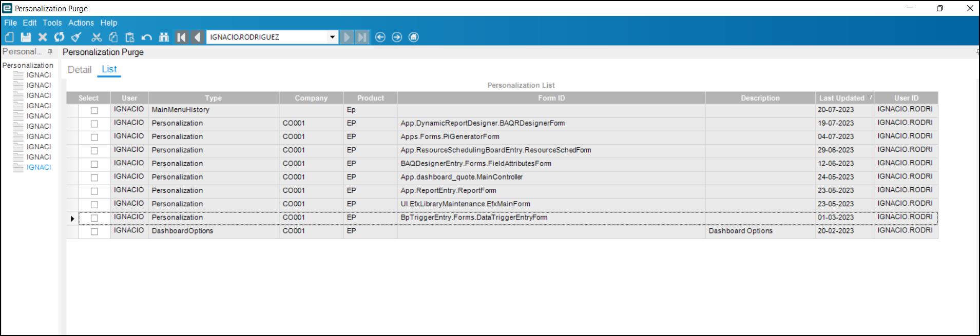Click the Paste clipboard icon
Viewport: 980px width, 336px height.
pos(130,37)
